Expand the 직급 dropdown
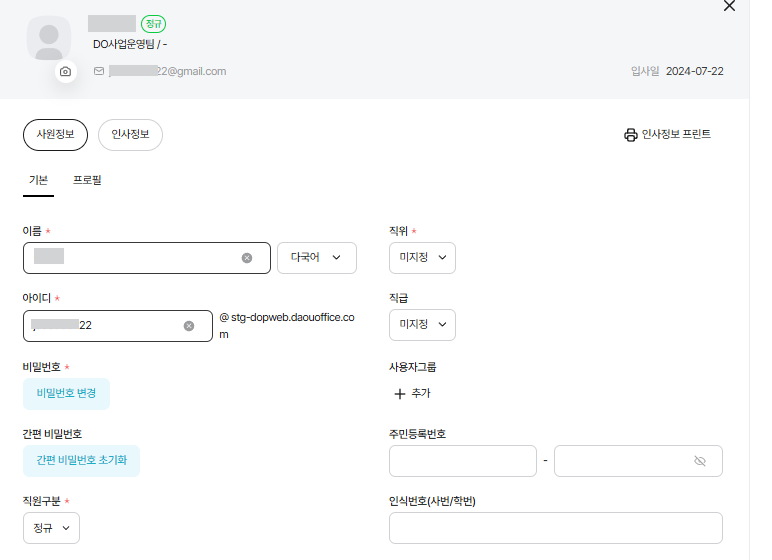This screenshot has height=560, width=772. pyautogui.click(x=422, y=325)
